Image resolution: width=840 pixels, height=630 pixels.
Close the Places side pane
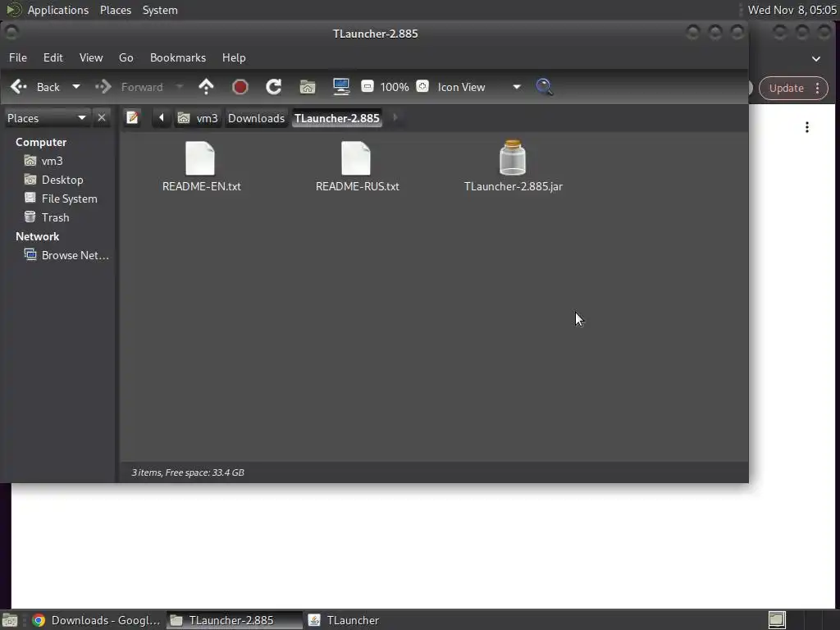click(x=101, y=118)
